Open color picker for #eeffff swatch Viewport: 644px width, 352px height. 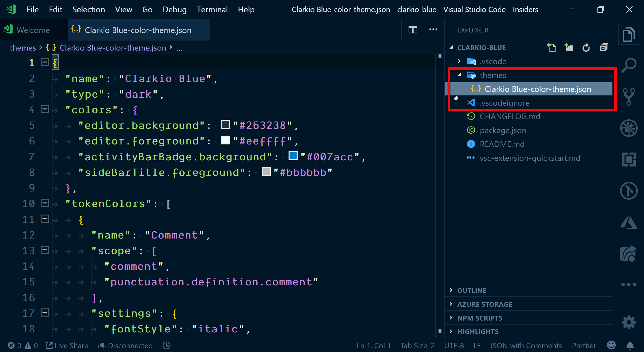pyautogui.click(x=225, y=140)
